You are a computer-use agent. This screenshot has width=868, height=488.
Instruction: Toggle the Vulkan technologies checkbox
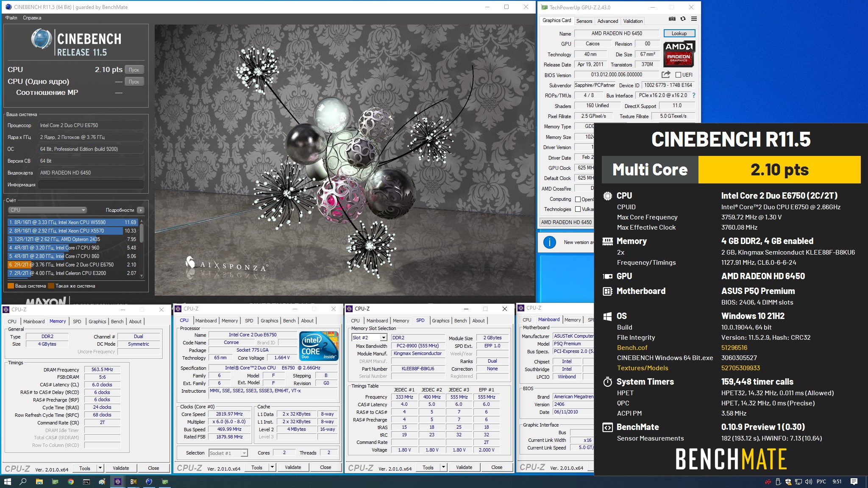578,209
